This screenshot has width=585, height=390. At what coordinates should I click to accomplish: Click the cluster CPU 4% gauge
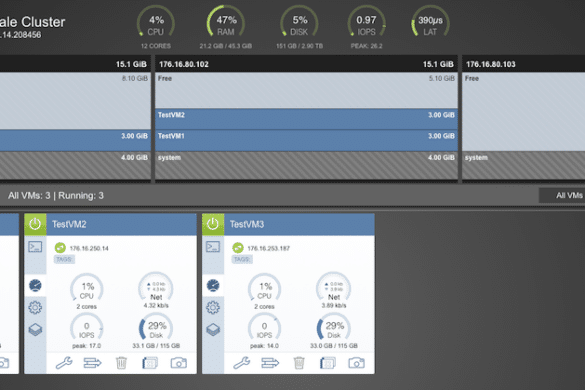[156, 22]
